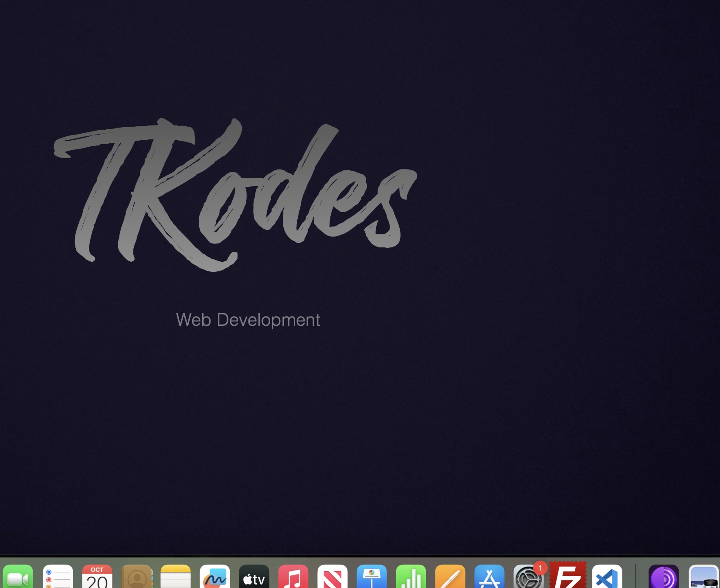The height and width of the screenshot is (588, 720).
Task: Launch Keynote from the dock
Action: [372, 577]
